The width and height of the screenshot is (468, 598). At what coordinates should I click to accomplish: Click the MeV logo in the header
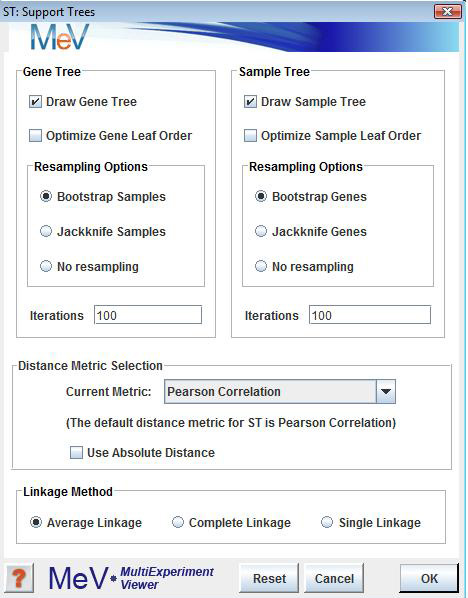(60, 37)
